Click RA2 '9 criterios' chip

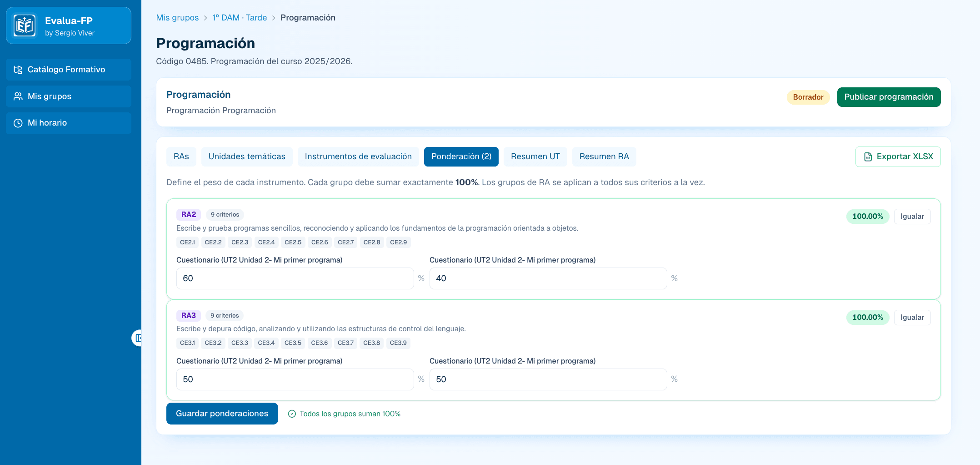point(225,215)
